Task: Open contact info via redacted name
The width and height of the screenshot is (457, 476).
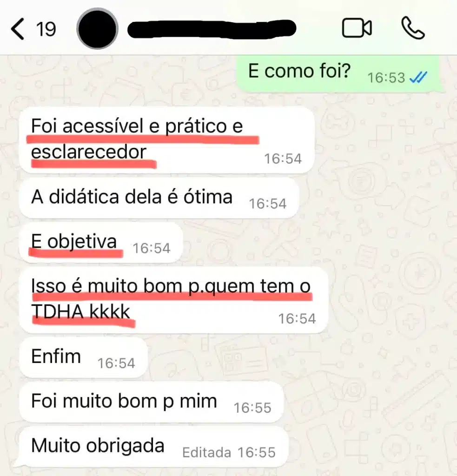Action: click(x=212, y=29)
